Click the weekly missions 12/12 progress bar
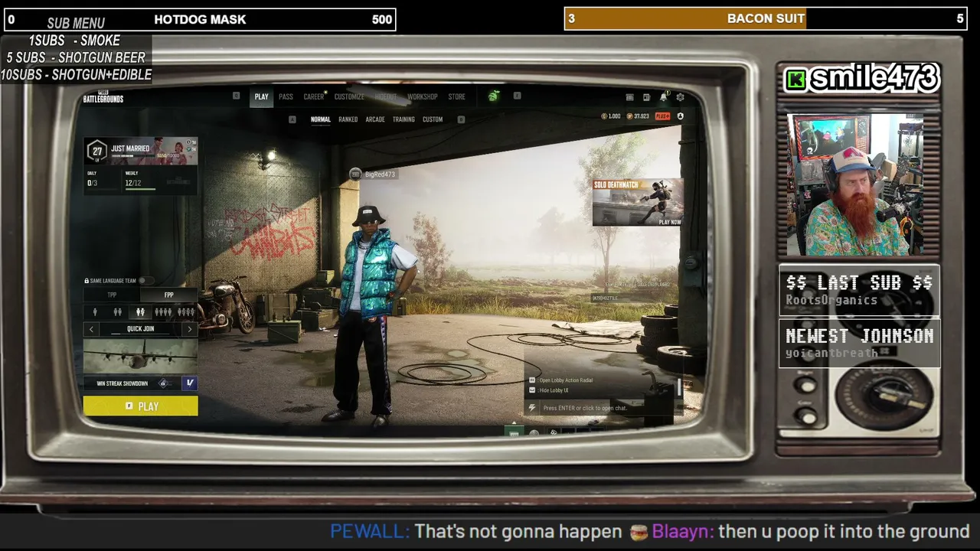980x551 pixels. coord(140,188)
